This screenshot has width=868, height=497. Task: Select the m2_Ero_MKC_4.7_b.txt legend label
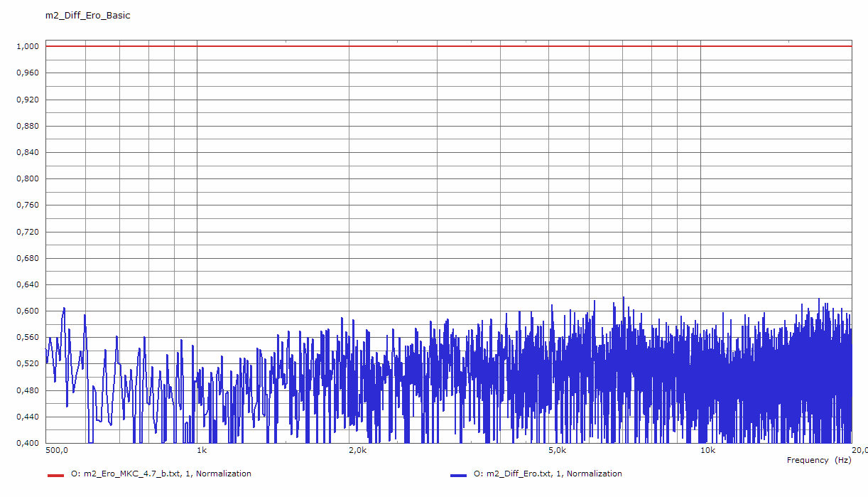point(161,474)
